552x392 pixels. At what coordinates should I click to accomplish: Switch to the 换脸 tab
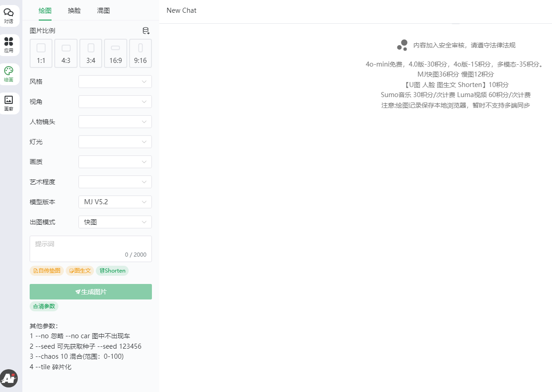[x=74, y=10]
